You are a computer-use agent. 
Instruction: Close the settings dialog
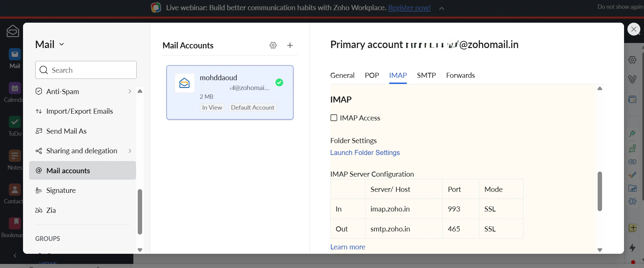coord(634,29)
